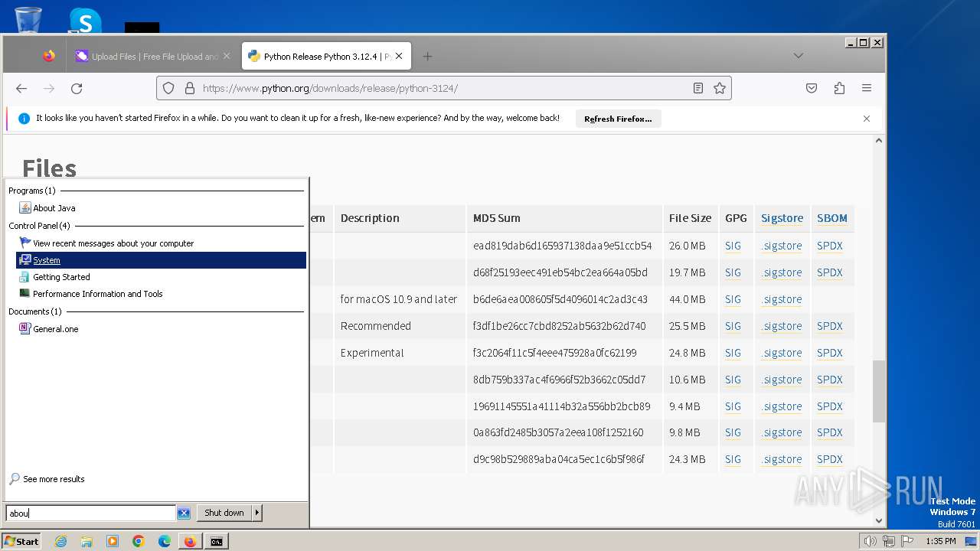This screenshot has width=980, height=551.
Task: Open Internet Explorer from taskbar
Action: (60, 541)
